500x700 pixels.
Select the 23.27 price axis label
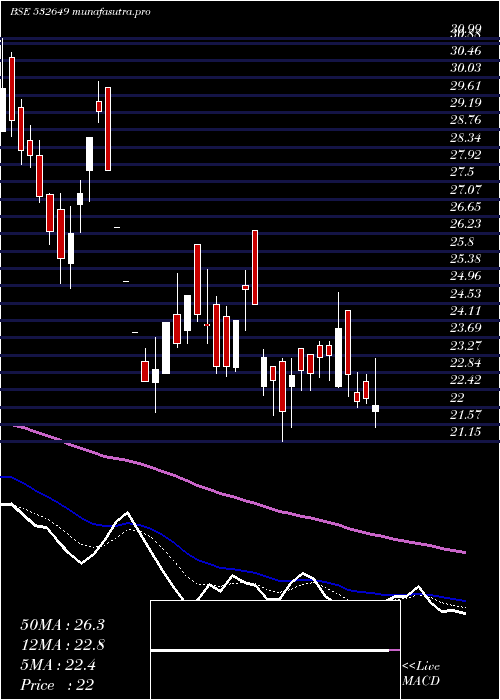pyautogui.click(x=466, y=346)
